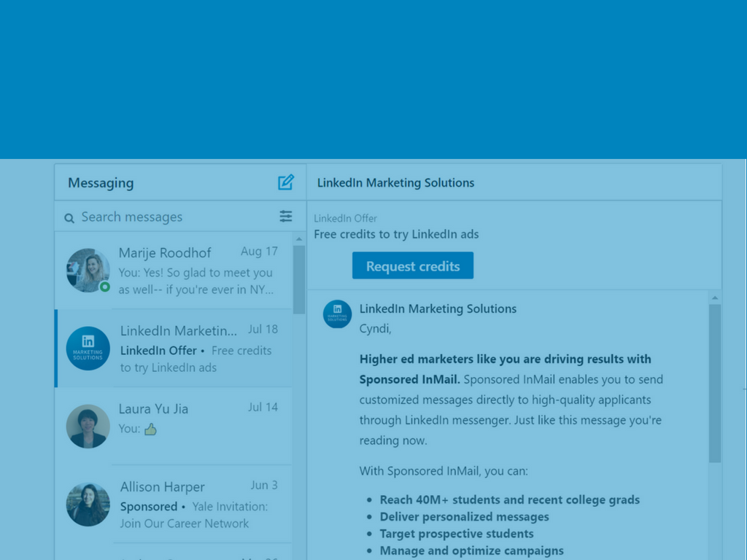
Task: Open Allison Harper sponsored message
Action: click(174, 505)
